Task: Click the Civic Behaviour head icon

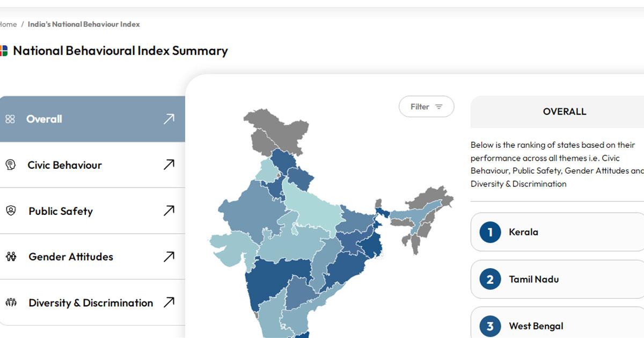Action: pyautogui.click(x=11, y=165)
